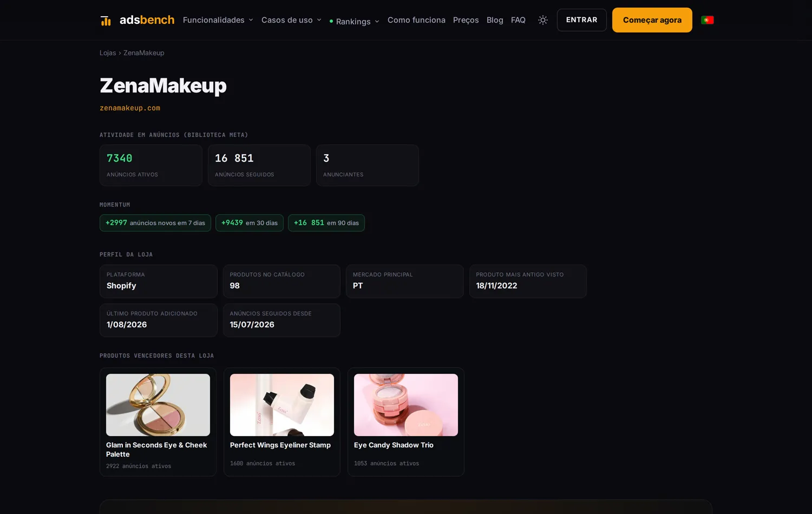Open the zenamakeup.com store link
This screenshot has height=514, width=812.
pyautogui.click(x=130, y=108)
